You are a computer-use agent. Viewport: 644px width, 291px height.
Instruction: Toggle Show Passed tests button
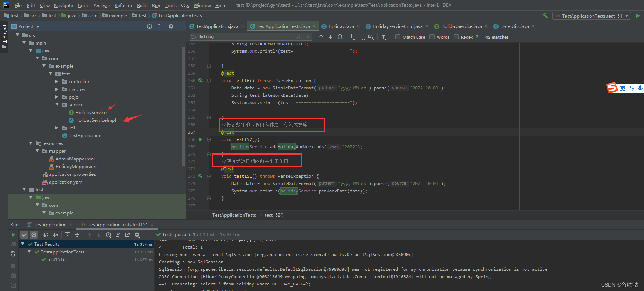[x=24, y=235]
